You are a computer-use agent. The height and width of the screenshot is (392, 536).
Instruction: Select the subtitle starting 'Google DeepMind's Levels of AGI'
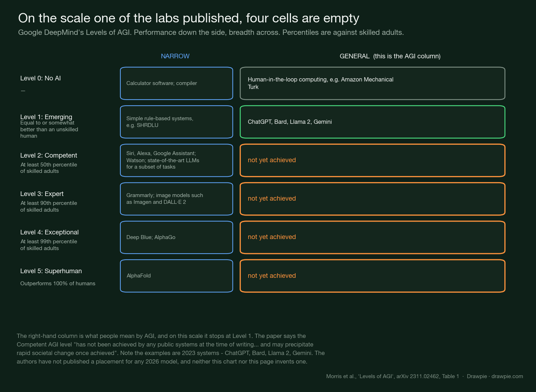click(x=211, y=32)
